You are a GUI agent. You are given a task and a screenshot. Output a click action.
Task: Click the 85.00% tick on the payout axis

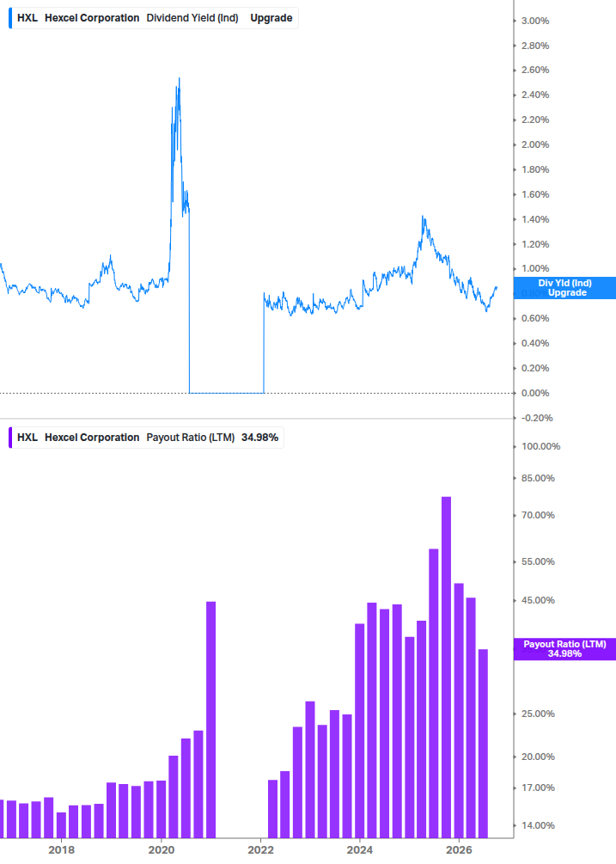pyautogui.click(x=538, y=478)
